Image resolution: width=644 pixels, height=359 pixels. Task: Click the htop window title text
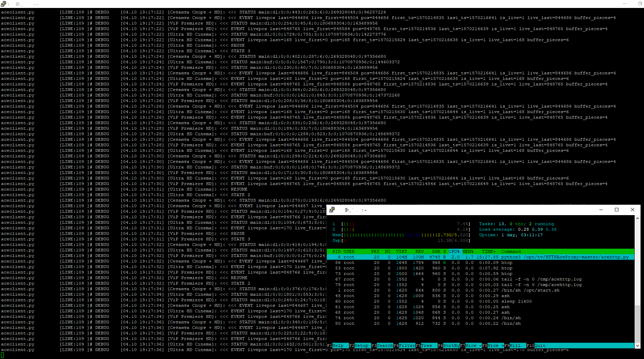coord(356,210)
